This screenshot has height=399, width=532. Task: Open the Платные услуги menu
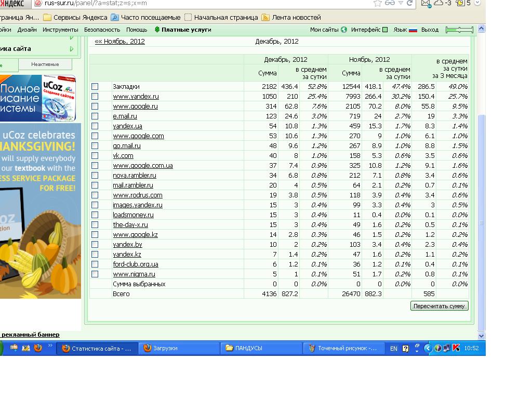[x=183, y=30]
